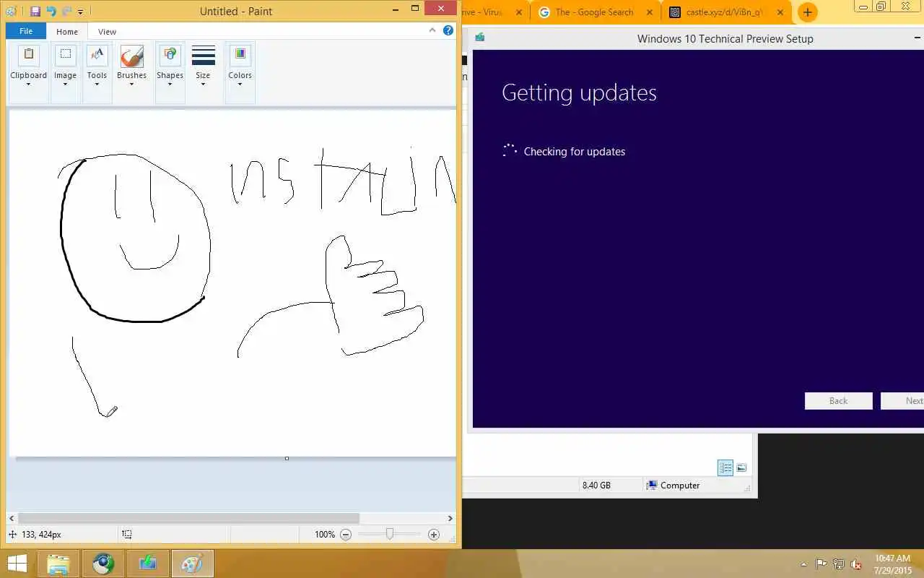Click the Back button in Windows 10 Setup
924x578 pixels.
click(839, 401)
